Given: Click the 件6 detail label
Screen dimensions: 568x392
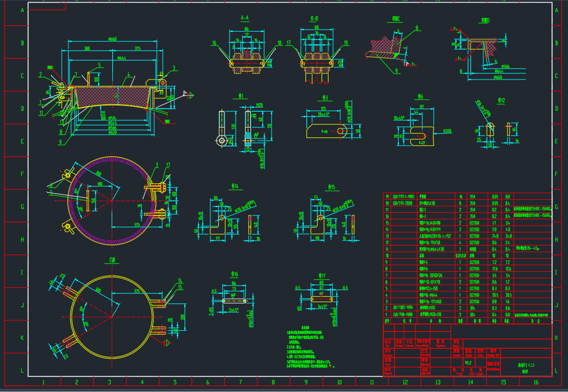Looking at the screenshot, I should 420,96.
